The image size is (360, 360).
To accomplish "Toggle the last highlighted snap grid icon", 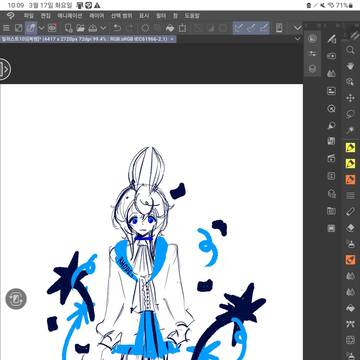I will pos(264,28).
